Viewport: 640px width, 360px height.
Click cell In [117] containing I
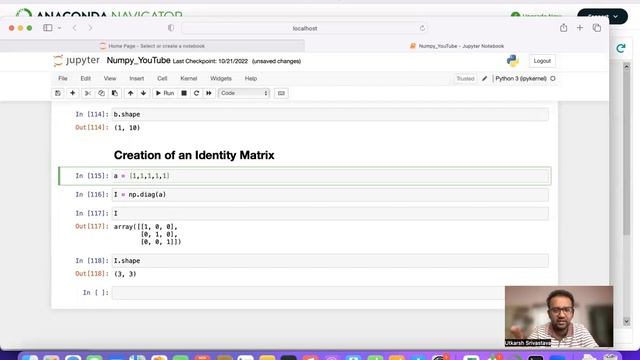[330, 213]
